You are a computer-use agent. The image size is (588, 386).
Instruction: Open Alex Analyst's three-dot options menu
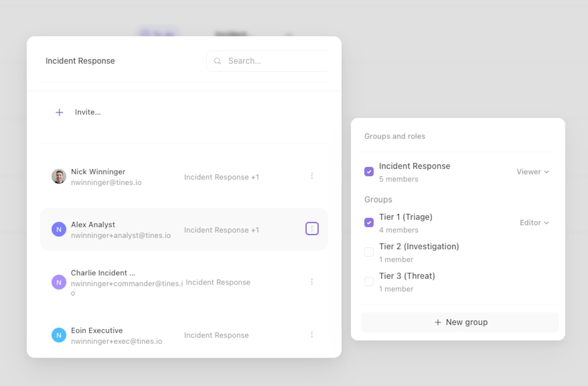[x=312, y=229]
